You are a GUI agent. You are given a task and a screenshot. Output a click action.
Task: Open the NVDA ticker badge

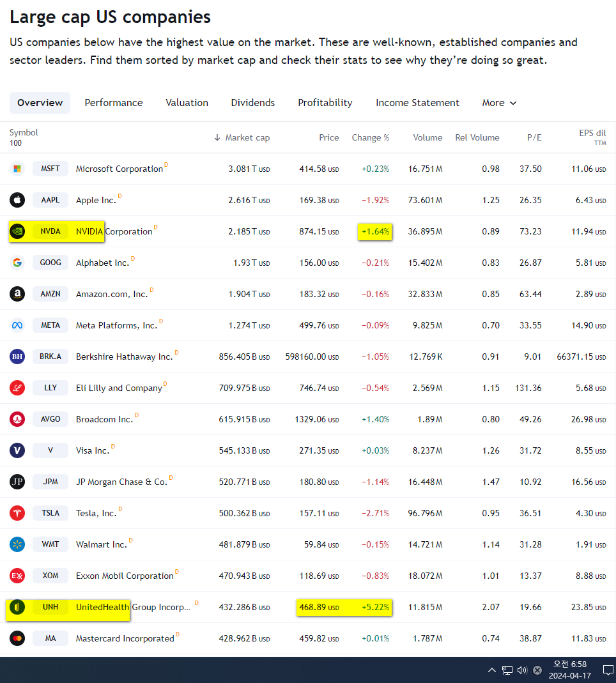click(50, 231)
